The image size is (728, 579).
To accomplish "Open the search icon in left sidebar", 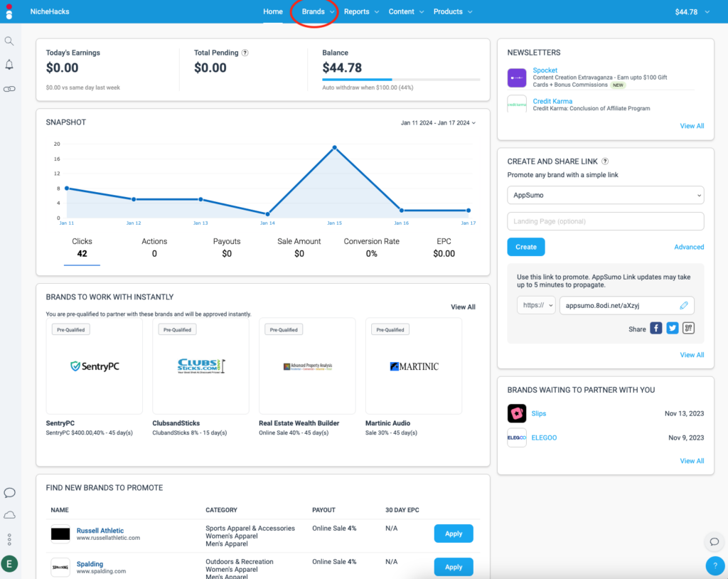I will pos(9,41).
